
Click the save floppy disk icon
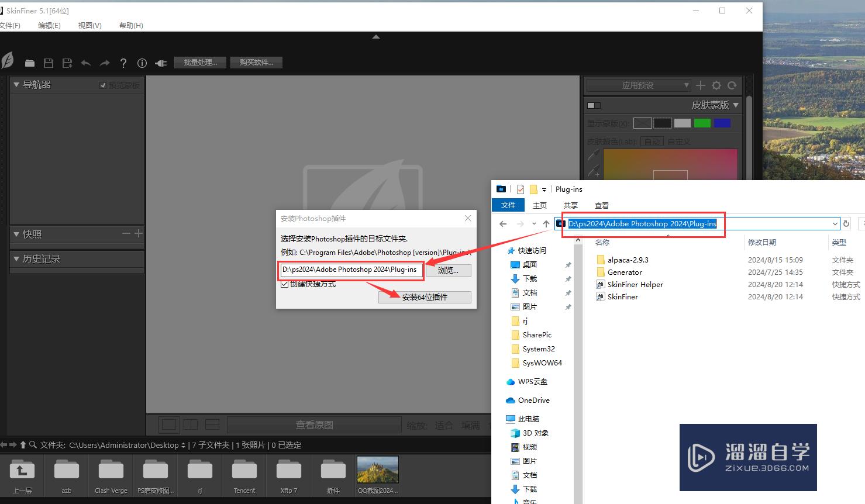click(x=49, y=63)
